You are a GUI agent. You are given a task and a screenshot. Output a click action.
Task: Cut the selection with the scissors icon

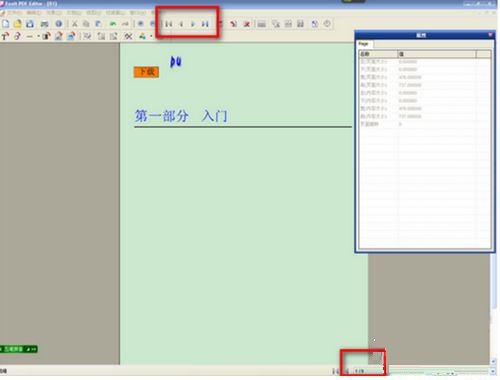coord(74,24)
